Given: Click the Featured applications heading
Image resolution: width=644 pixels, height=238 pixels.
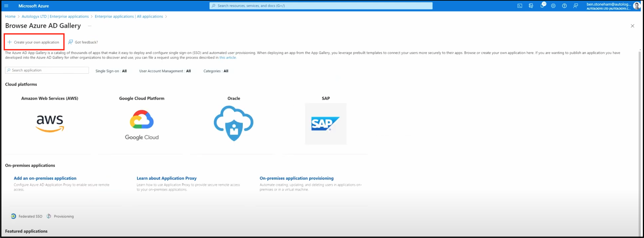Looking at the screenshot, I should pos(26,231).
